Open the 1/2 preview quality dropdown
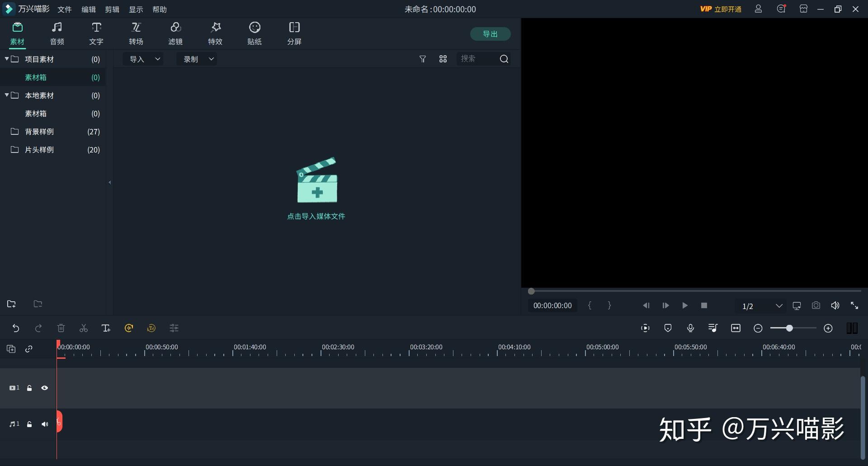 (762, 306)
